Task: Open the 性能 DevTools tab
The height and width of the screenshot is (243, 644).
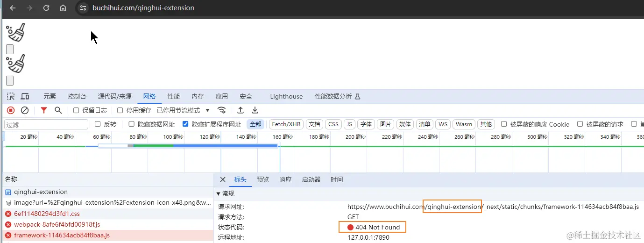Action: click(174, 96)
